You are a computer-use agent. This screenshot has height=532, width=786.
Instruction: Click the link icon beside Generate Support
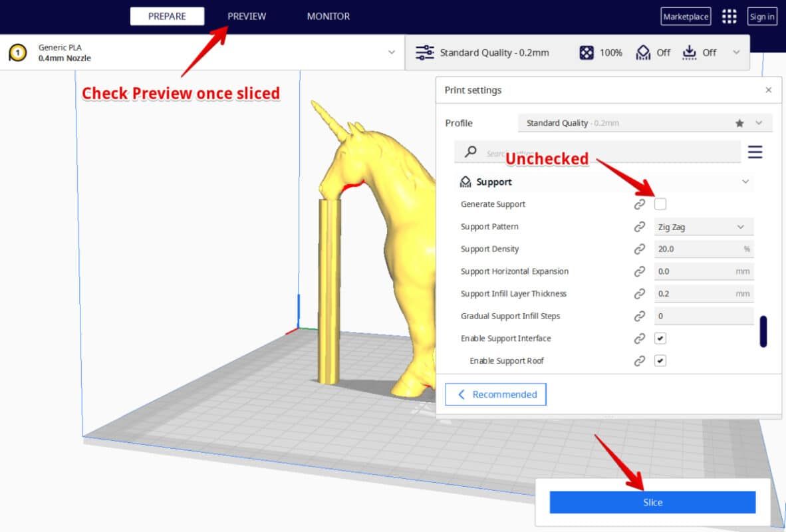[639, 204]
